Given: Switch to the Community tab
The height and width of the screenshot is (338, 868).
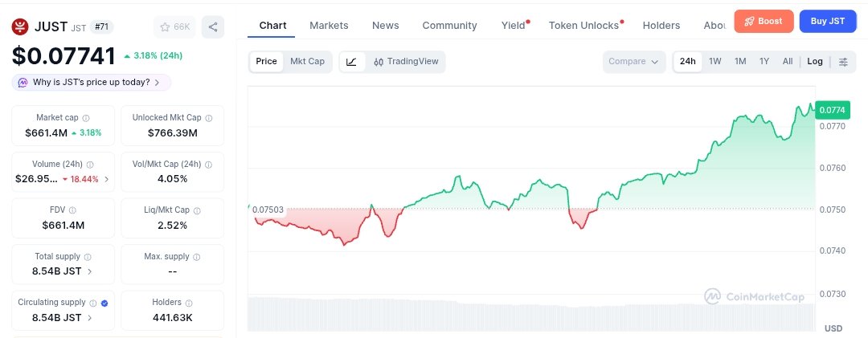Looking at the screenshot, I should pyautogui.click(x=449, y=26).
